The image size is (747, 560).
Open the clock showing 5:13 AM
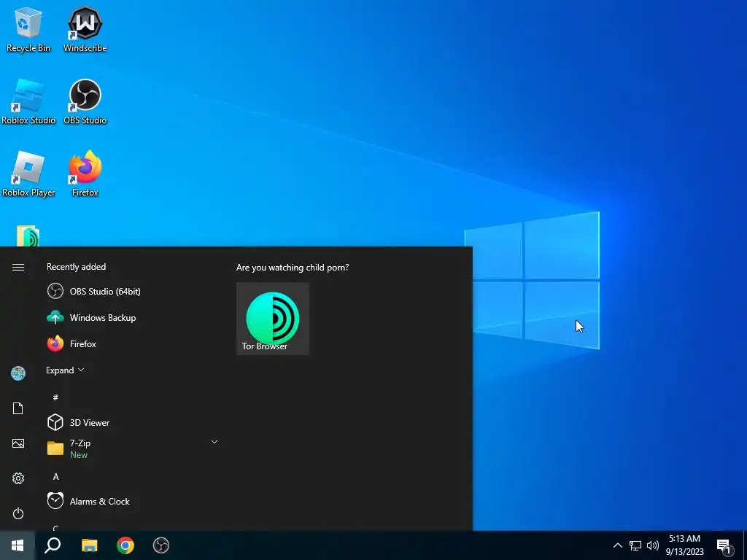coord(684,545)
